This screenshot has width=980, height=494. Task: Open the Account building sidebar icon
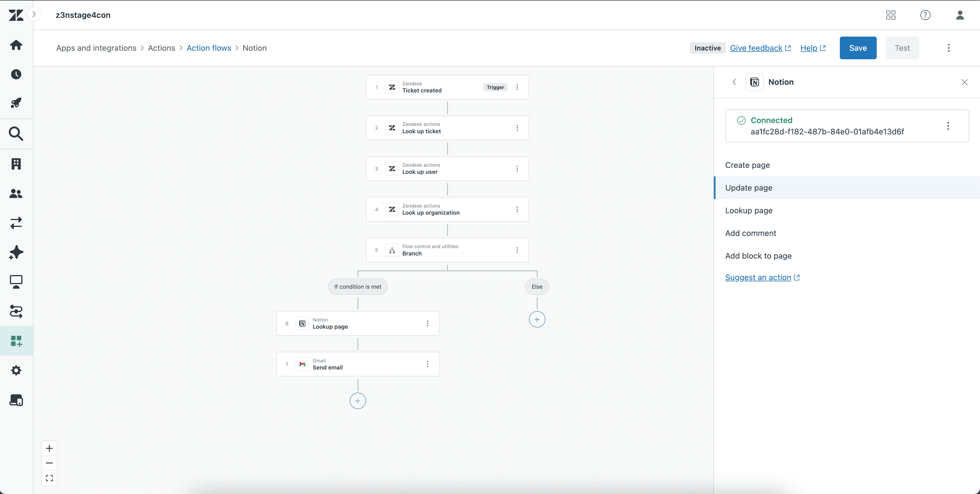click(x=16, y=164)
